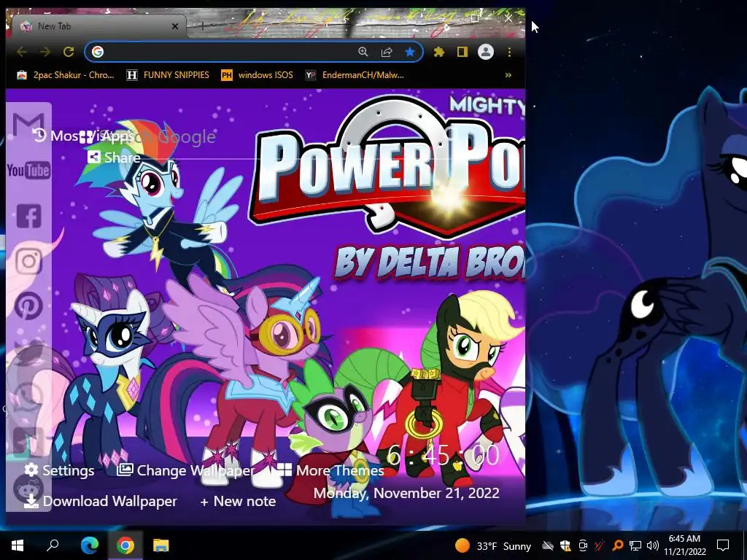Toggle the Chrome side panel

tap(462, 52)
